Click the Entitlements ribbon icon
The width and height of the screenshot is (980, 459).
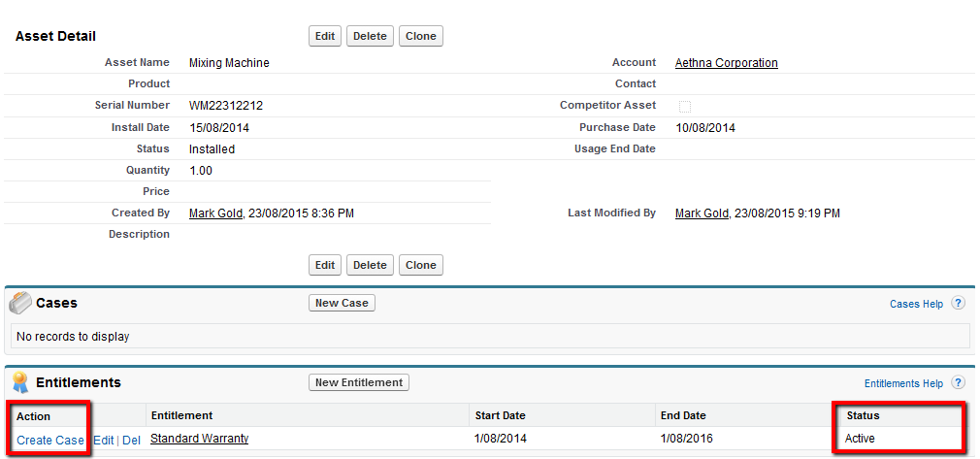click(20, 382)
